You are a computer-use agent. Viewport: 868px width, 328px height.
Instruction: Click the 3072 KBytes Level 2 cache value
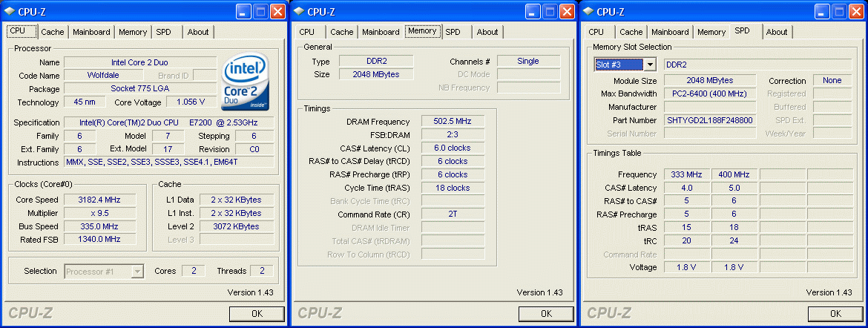236,226
